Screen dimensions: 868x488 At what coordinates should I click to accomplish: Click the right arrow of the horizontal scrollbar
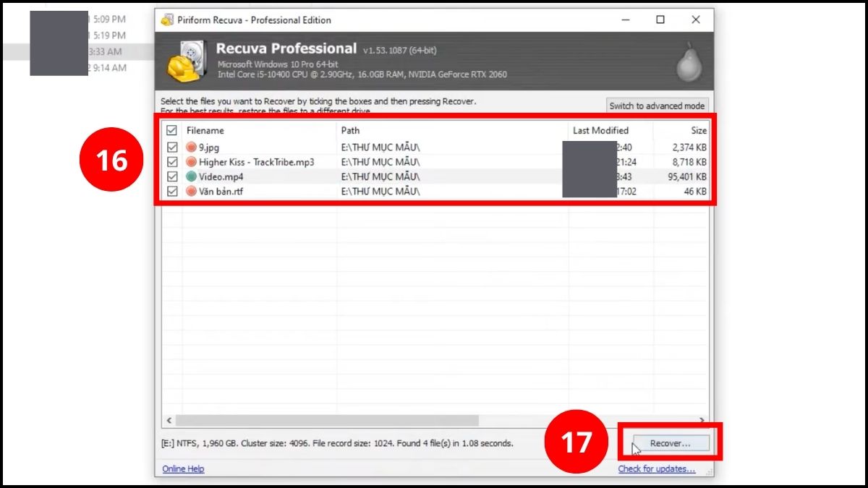click(x=702, y=420)
